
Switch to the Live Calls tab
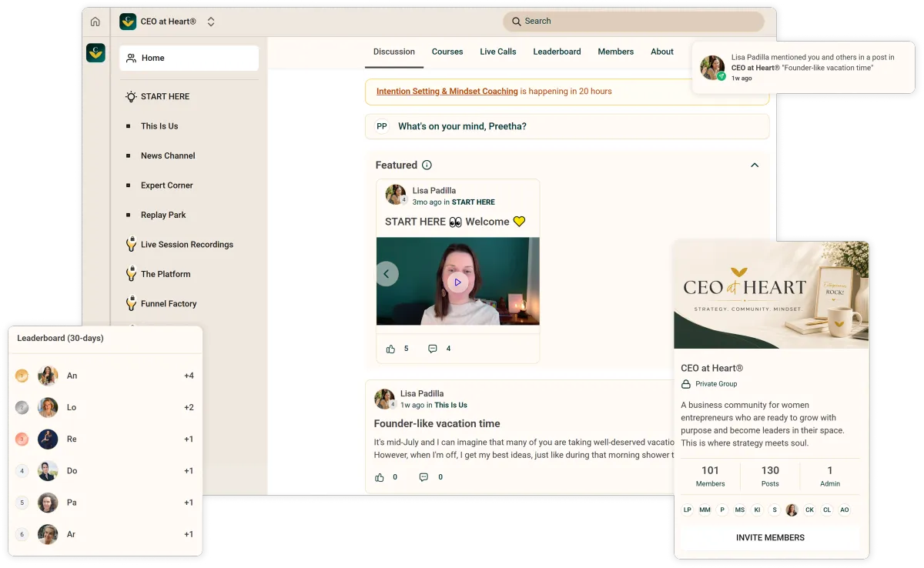click(x=498, y=52)
